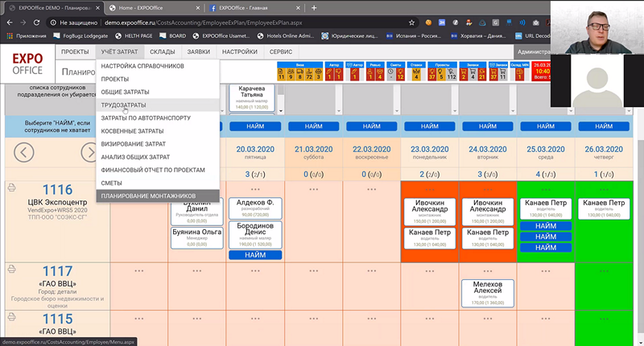Image resolution: width=644 pixels, height=346 pixels.
Task: Reload the page in the browser
Action: click(36, 23)
